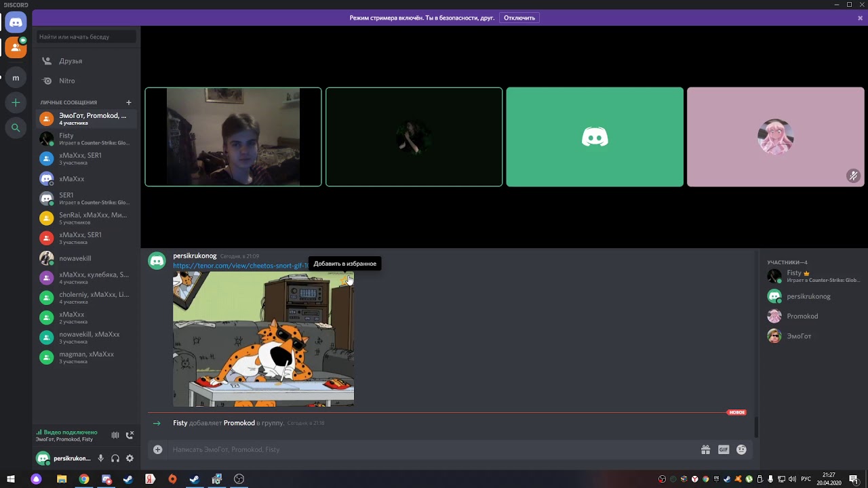Click the chat scrollbar thumb
This screenshot has width=868, height=488.
[x=756, y=427]
